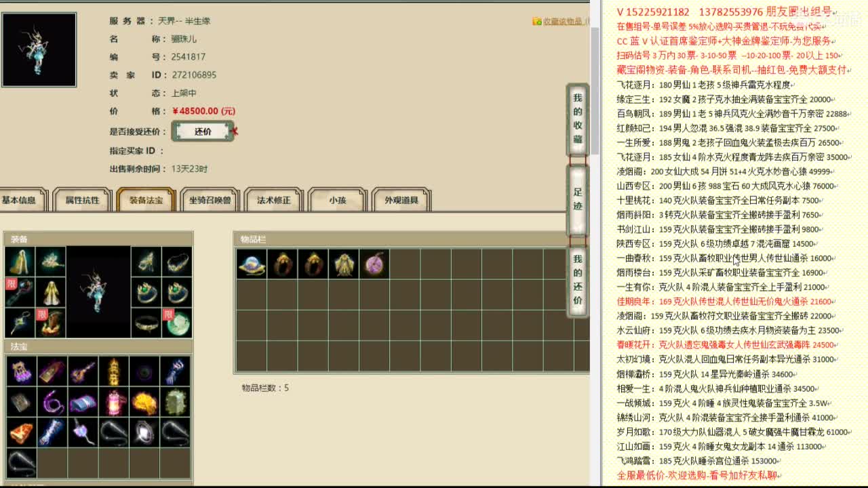Inspect the golden key-shaped pendant slot

click(x=20, y=323)
